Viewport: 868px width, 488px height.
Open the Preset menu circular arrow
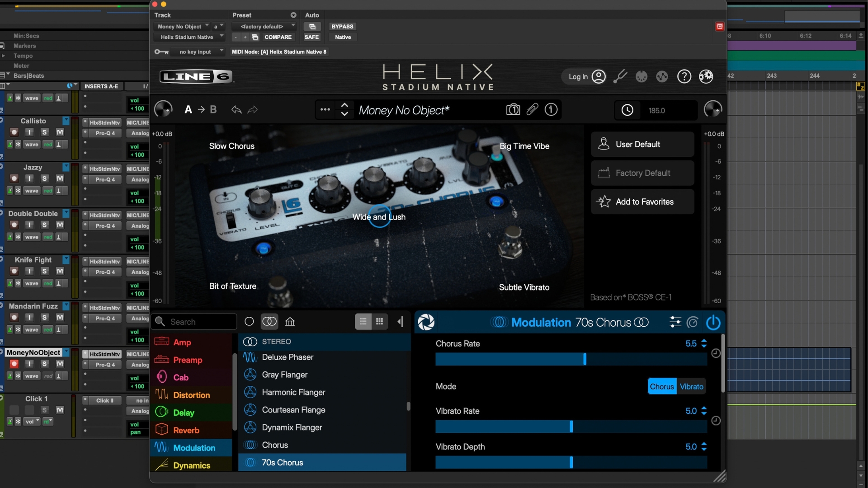click(x=293, y=15)
